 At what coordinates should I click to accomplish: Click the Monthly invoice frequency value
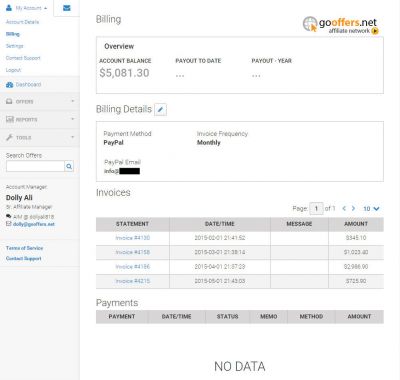point(209,143)
